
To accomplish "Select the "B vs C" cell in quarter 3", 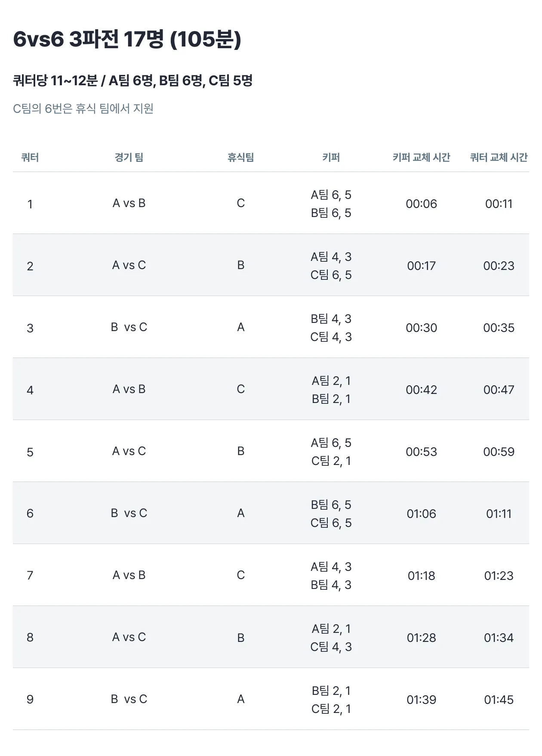I will click(129, 327).
